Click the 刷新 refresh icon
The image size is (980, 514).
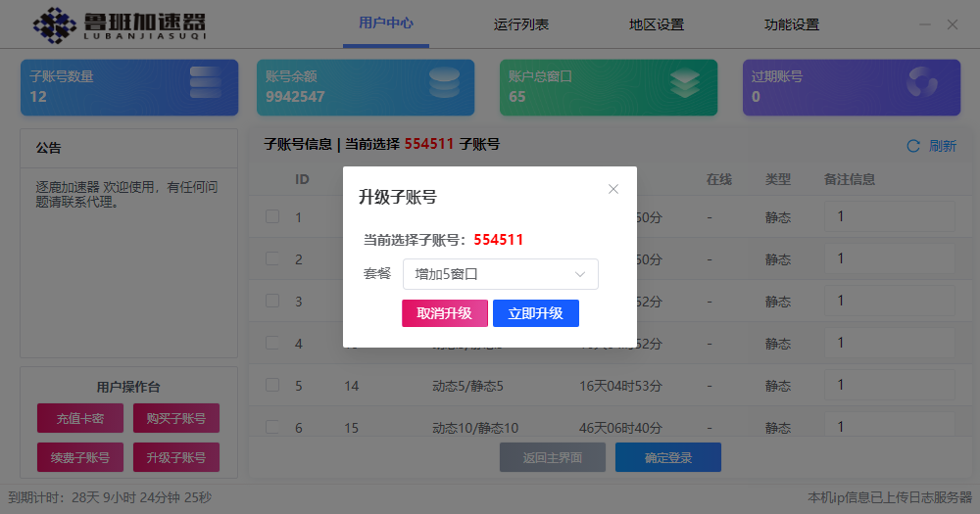click(x=913, y=146)
